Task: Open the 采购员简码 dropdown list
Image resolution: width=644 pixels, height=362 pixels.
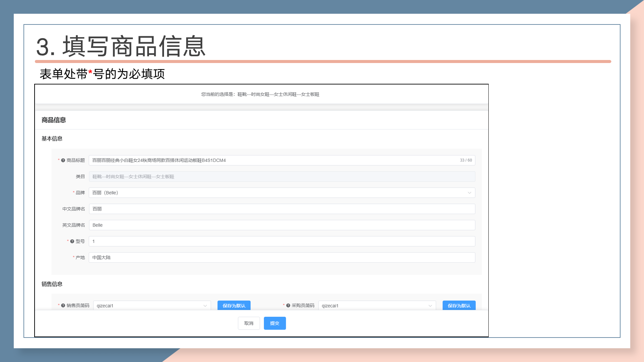Action: click(430, 306)
